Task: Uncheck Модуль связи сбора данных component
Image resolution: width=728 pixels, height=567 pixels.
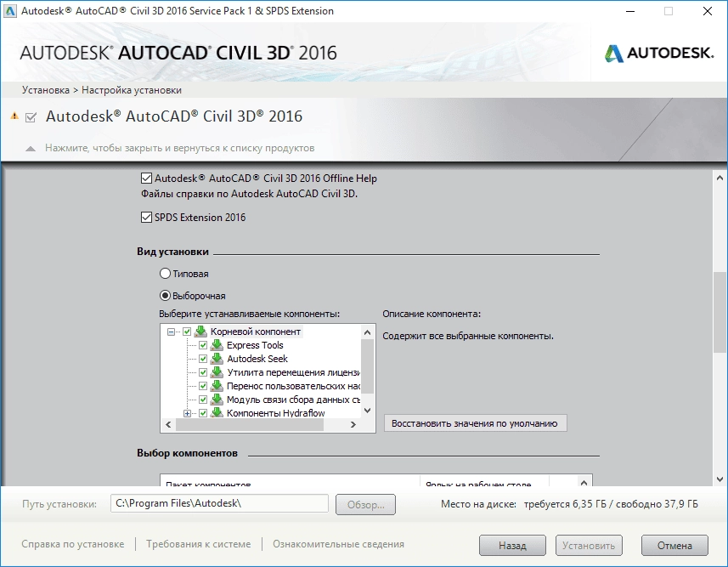Action: click(203, 400)
